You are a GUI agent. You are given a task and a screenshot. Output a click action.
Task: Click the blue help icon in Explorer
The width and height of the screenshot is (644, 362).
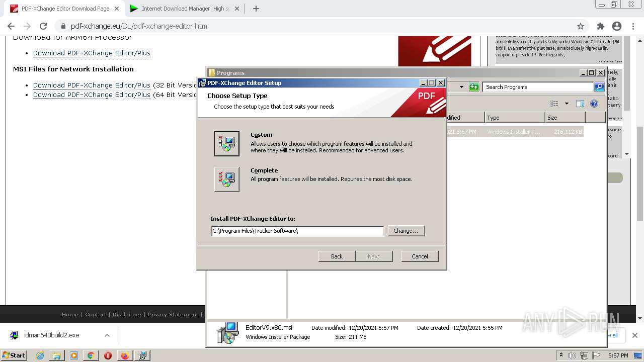[594, 104]
